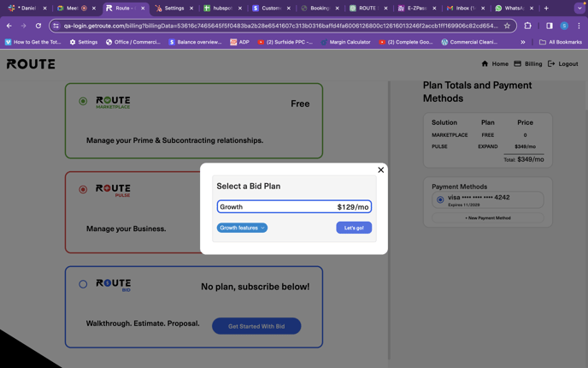Click the ROUTE logo in header

point(31,64)
